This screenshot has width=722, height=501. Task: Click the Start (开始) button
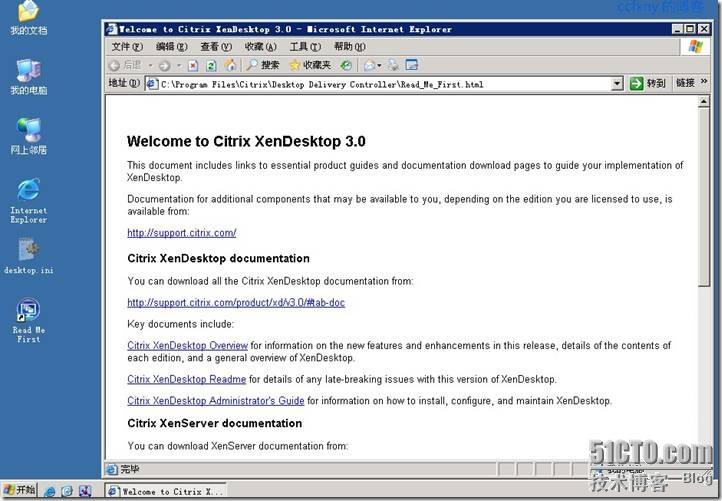[19, 490]
